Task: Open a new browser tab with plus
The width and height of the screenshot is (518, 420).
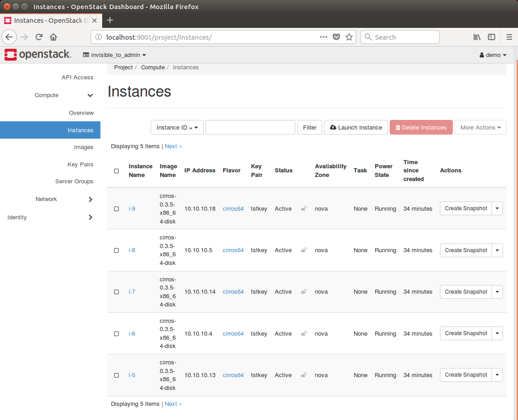Action: [x=110, y=21]
